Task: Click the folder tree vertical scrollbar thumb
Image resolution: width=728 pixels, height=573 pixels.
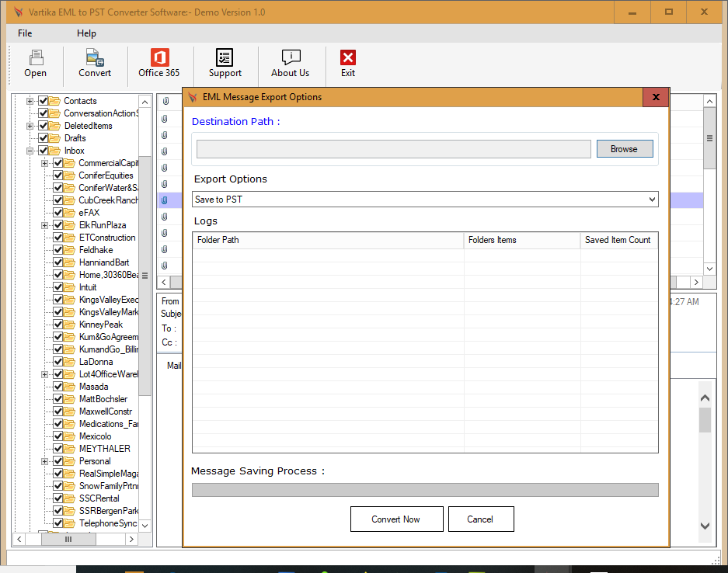Action: click(145, 276)
